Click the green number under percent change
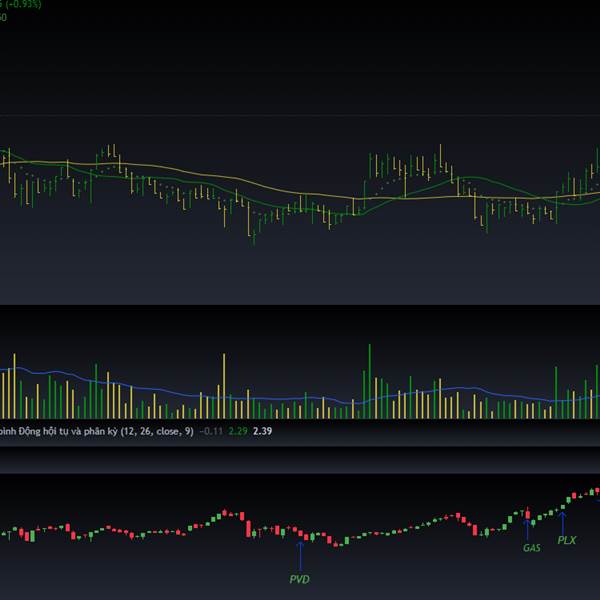Image resolution: width=600 pixels, height=600 pixels. pos(4,17)
